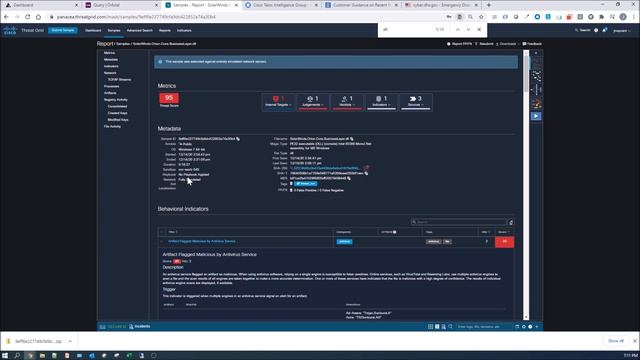Select Created Keys in the sidebar
Image resolution: width=640 pixels, height=360 pixels.
[118, 113]
